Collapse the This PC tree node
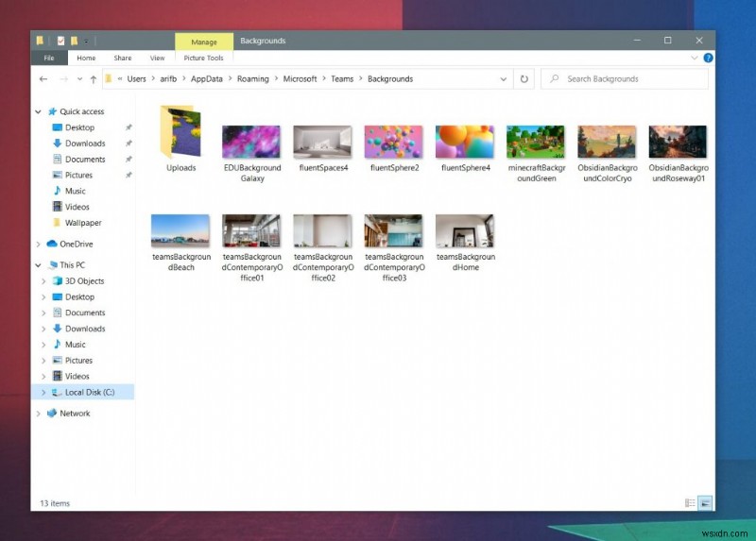The image size is (756, 541). [x=38, y=265]
